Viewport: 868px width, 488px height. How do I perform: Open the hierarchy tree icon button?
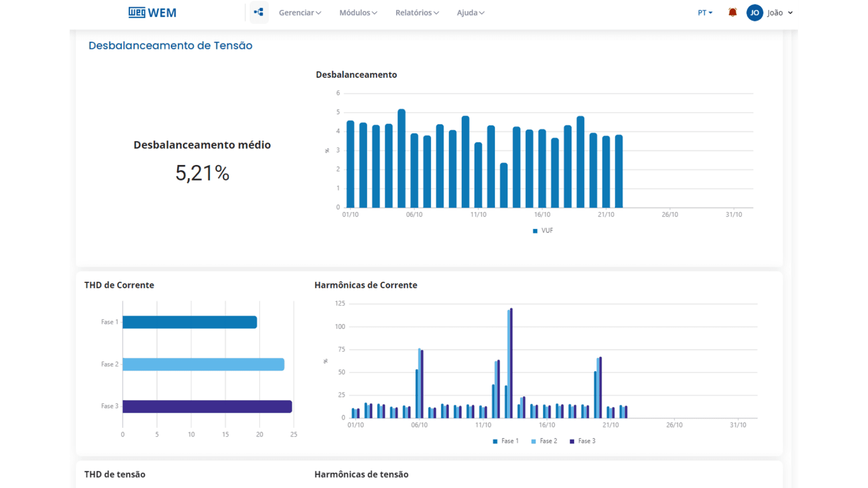pos(259,12)
